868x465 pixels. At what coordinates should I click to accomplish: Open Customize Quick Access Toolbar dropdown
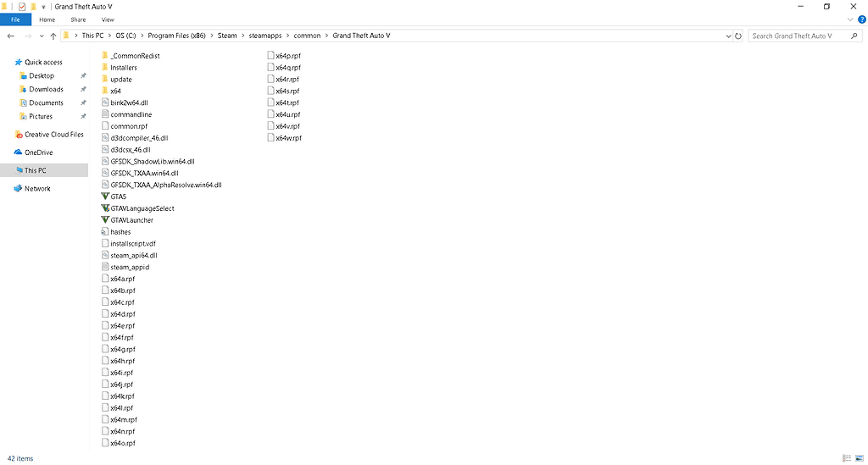pos(43,7)
